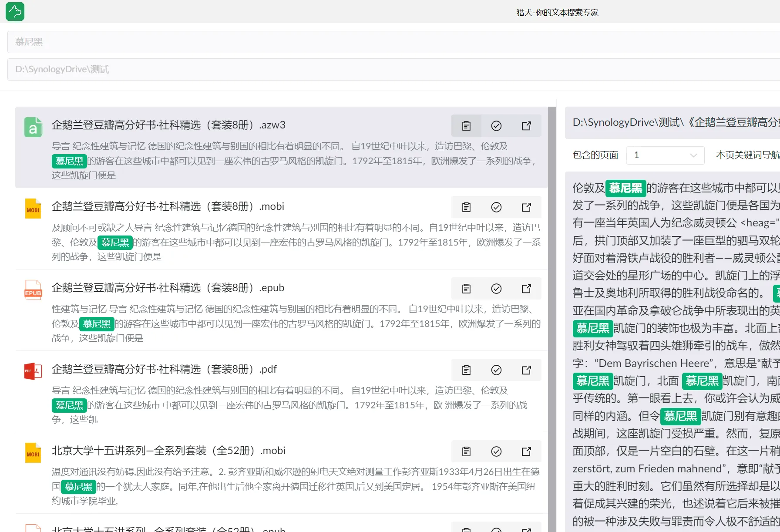
Task: Click the hound app logo icon
Action: pos(15,12)
